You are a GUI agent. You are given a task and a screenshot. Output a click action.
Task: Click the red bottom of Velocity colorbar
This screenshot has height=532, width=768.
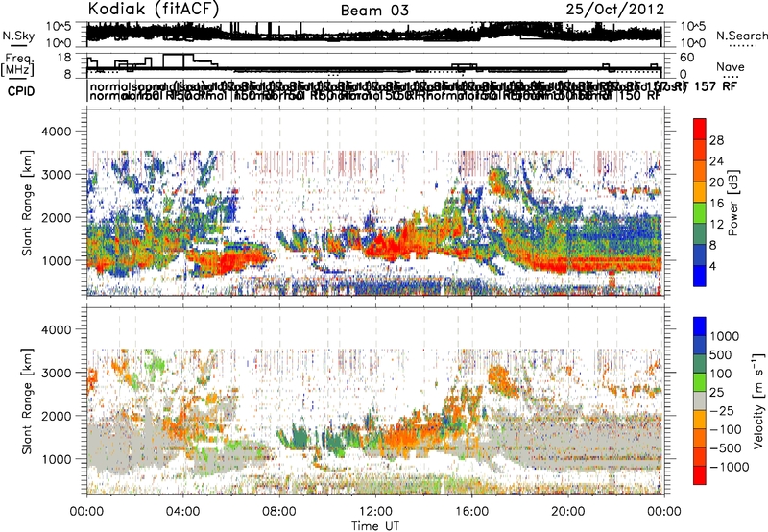pyautogui.click(x=700, y=475)
